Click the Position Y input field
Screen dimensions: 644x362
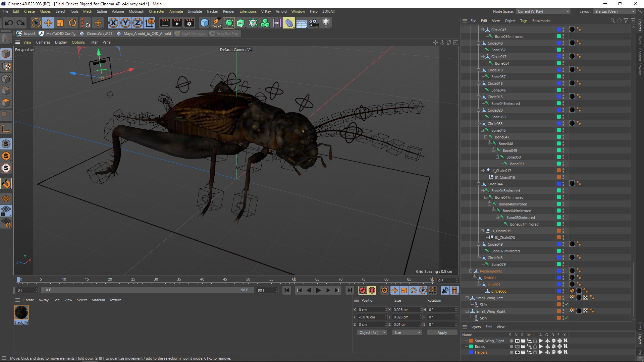click(372, 317)
